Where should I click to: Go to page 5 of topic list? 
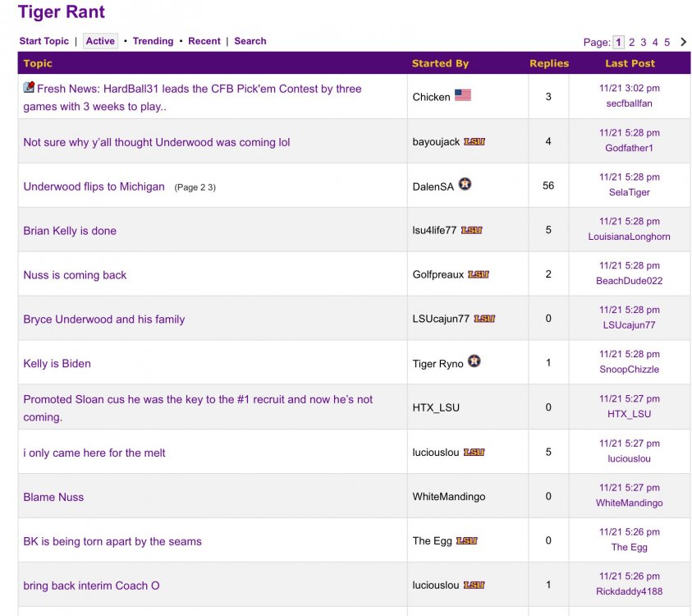click(667, 43)
